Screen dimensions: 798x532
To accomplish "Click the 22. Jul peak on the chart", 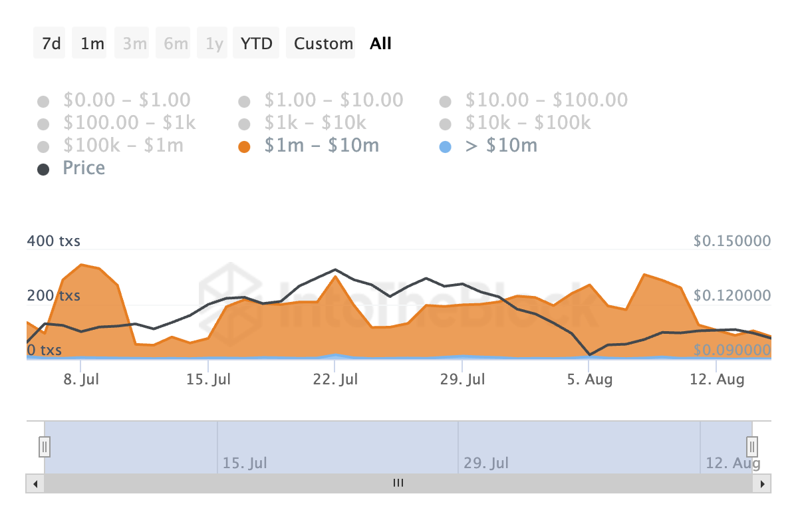I will (x=335, y=276).
